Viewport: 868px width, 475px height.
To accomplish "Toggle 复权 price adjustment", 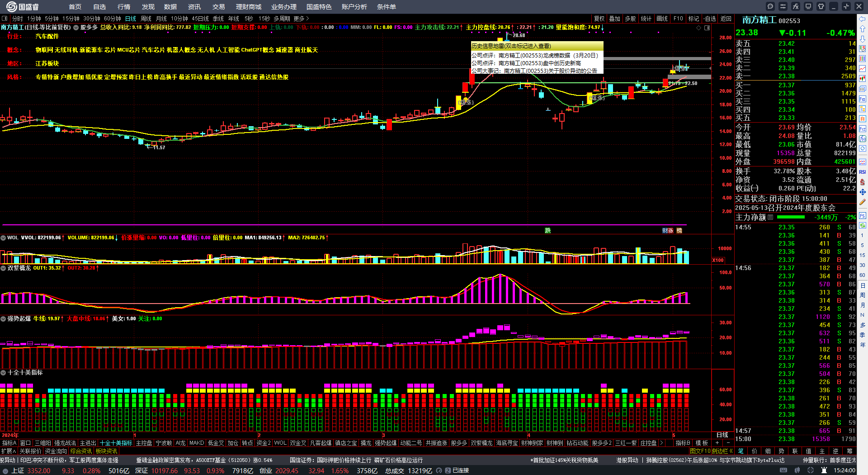I will [x=599, y=19].
